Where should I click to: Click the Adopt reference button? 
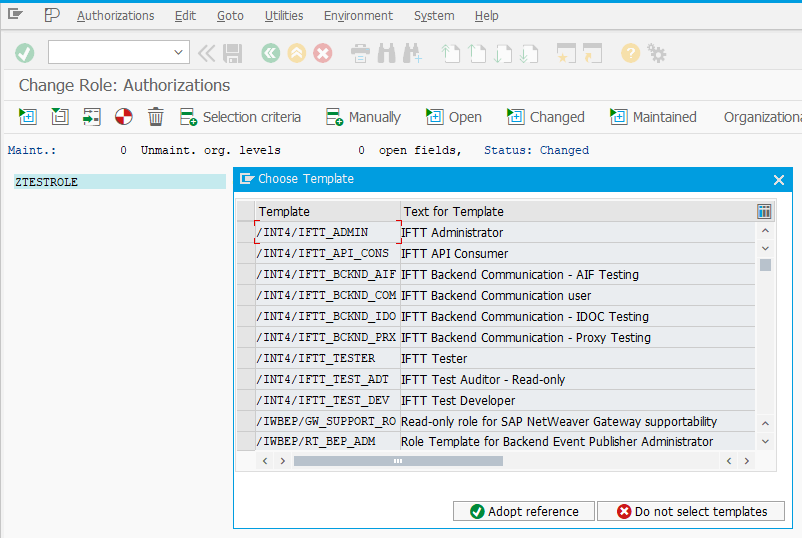(x=524, y=511)
